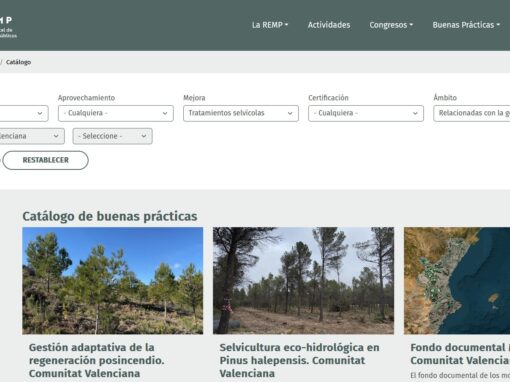The image size is (510, 382).
Task: Open 'Selvicultura eco-hidrológica en Pinus halepensis' title
Action: (x=299, y=360)
